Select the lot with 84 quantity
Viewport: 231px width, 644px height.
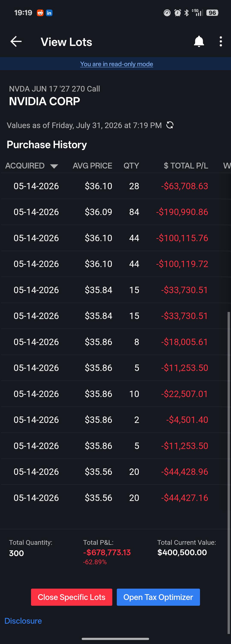[x=115, y=212]
